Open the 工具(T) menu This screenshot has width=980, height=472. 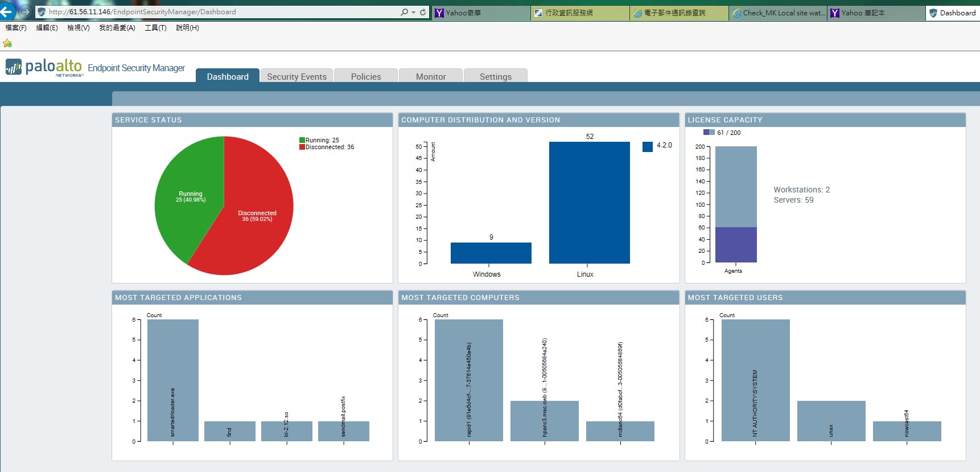point(155,28)
